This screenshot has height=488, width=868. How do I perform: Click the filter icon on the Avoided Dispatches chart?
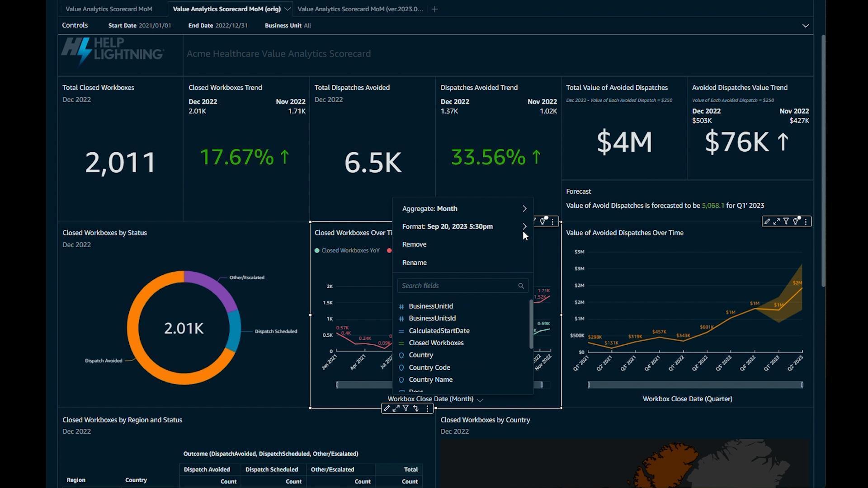coord(786,221)
